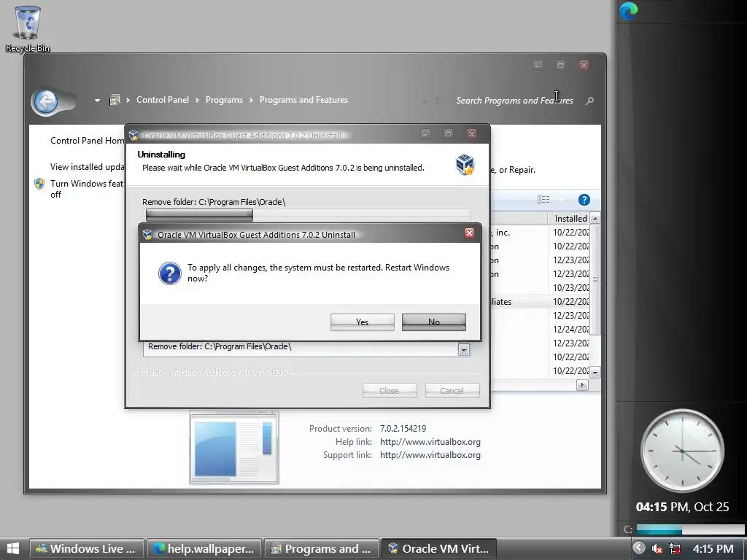Click the change view icon in toolbar

(543, 200)
